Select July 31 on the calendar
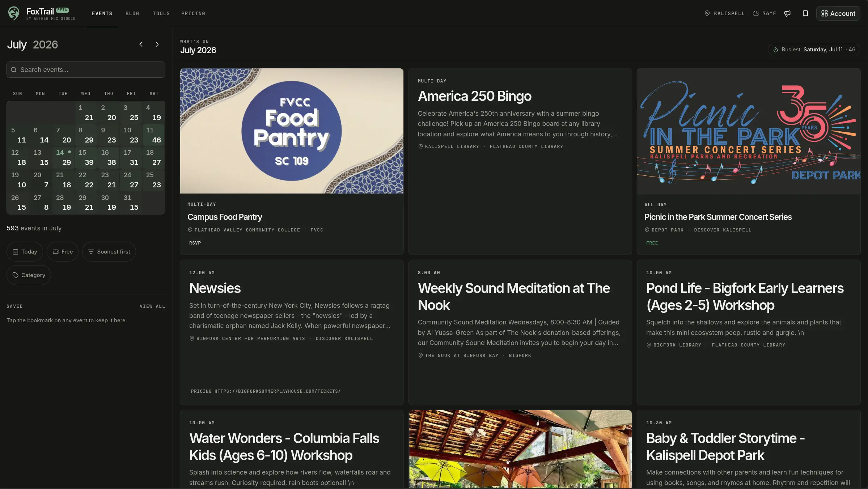 click(x=131, y=203)
